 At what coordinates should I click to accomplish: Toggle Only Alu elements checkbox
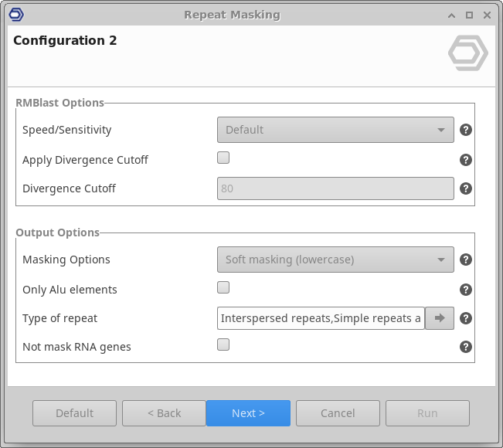[223, 288]
